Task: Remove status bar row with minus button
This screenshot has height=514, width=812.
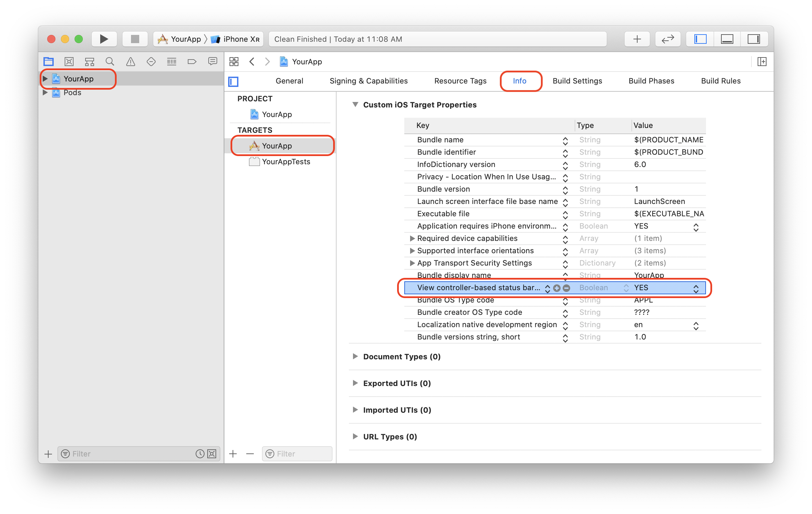Action: tap(566, 288)
